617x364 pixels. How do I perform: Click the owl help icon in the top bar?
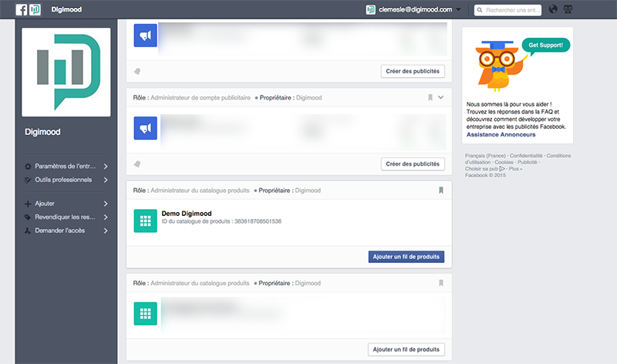pyautogui.click(x=568, y=9)
